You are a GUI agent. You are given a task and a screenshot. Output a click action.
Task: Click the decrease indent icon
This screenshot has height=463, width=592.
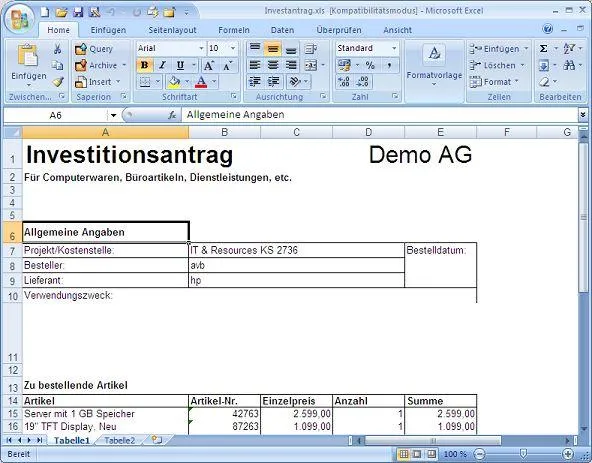tap(255, 82)
